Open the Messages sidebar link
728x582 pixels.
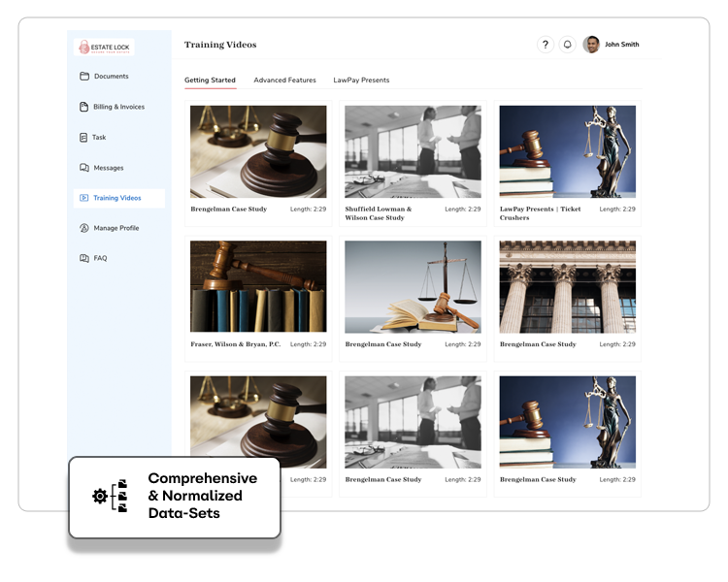click(x=108, y=168)
